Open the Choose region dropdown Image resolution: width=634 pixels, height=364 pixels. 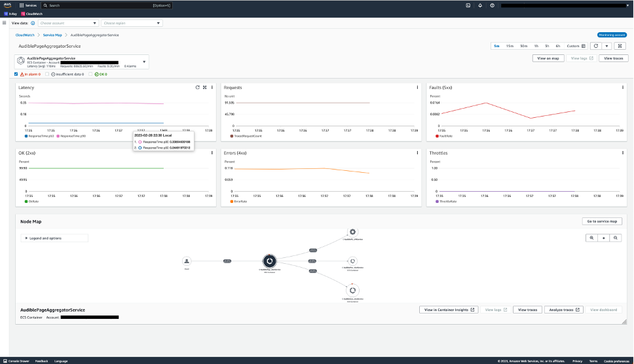pos(132,23)
